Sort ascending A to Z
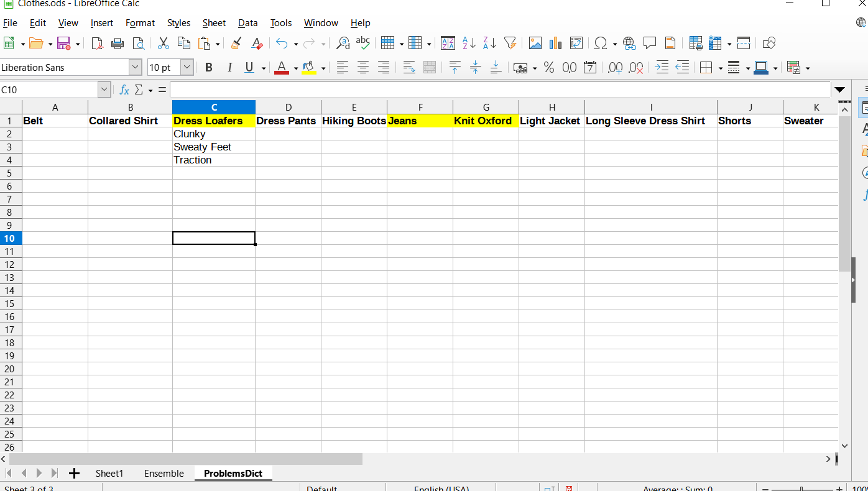 (469, 43)
